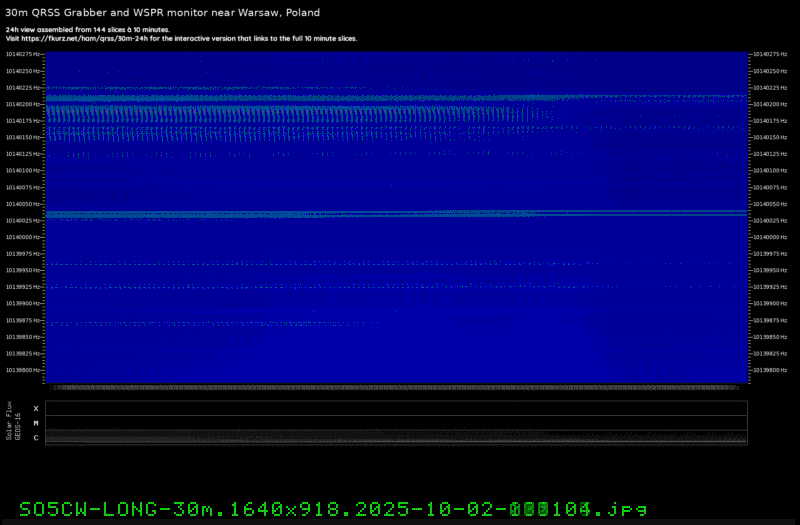The height and width of the screenshot is (525, 800).
Task: Click the M class row label in solar flux
Action: click(36, 423)
